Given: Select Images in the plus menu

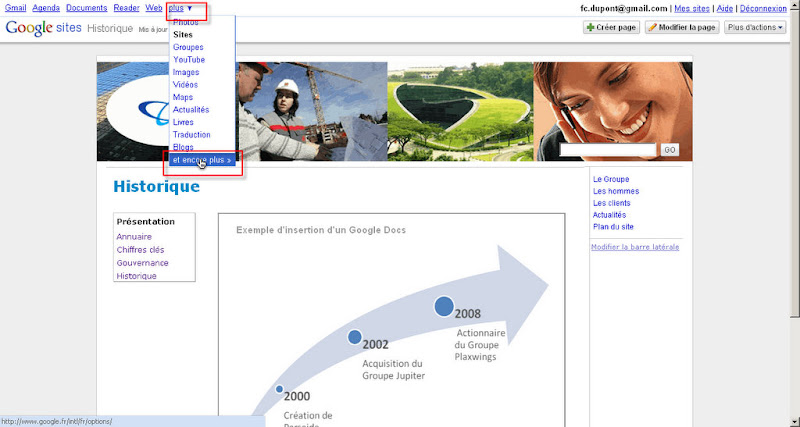Looking at the screenshot, I should click(x=186, y=72).
